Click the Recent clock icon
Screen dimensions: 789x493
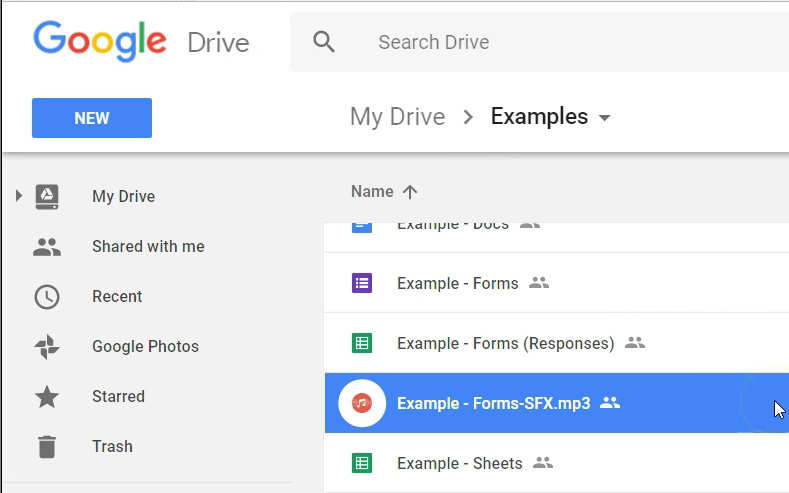point(47,297)
